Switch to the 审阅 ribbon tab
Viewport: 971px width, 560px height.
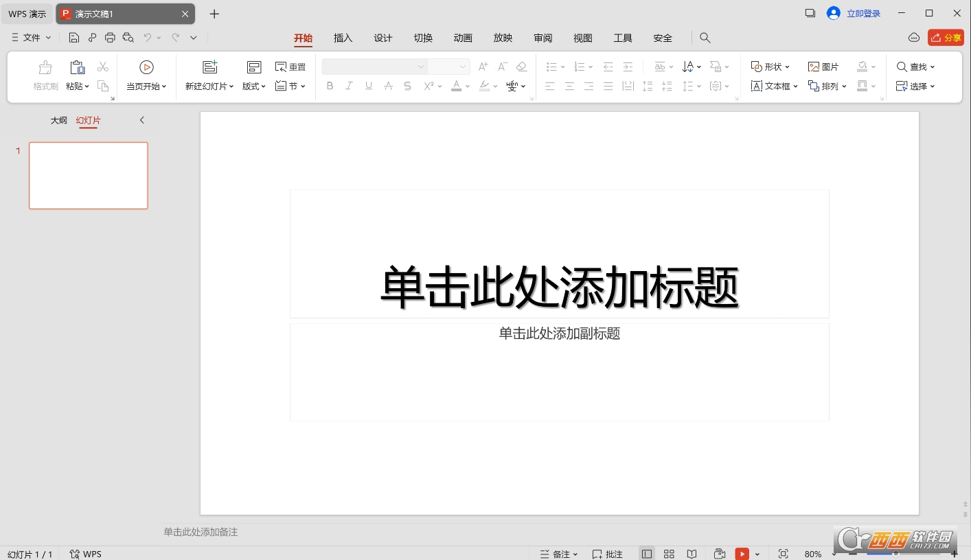(x=543, y=38)
